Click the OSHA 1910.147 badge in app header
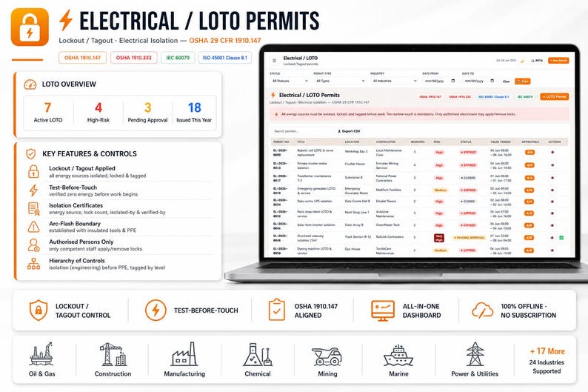Screen dimensions: 588x392 coord(430,97)
